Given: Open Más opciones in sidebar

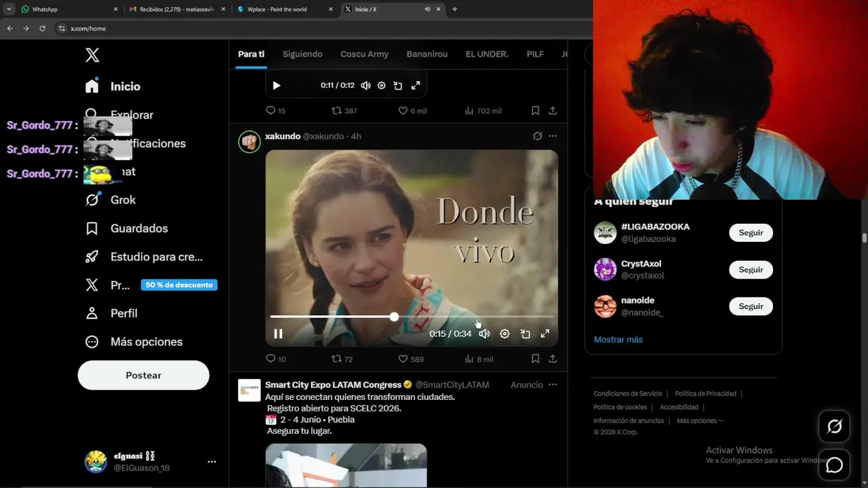Looking at the screenshot, I should [134, 342].
